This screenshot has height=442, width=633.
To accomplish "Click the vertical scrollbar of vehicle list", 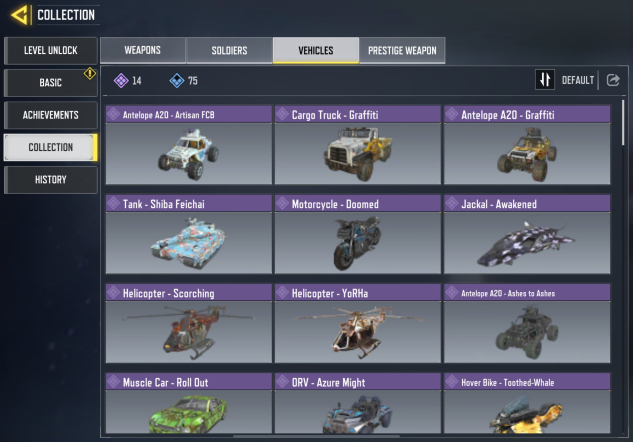I will point(623,123).
